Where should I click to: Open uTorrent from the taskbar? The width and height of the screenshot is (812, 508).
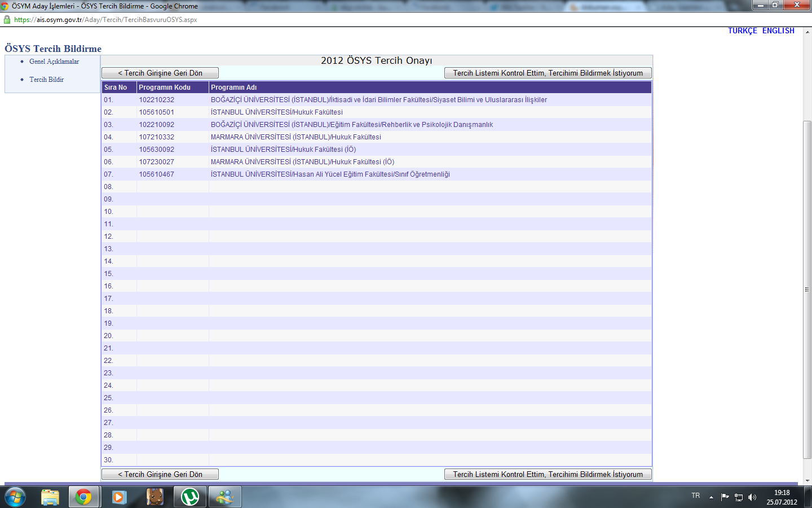pos(190,497)
